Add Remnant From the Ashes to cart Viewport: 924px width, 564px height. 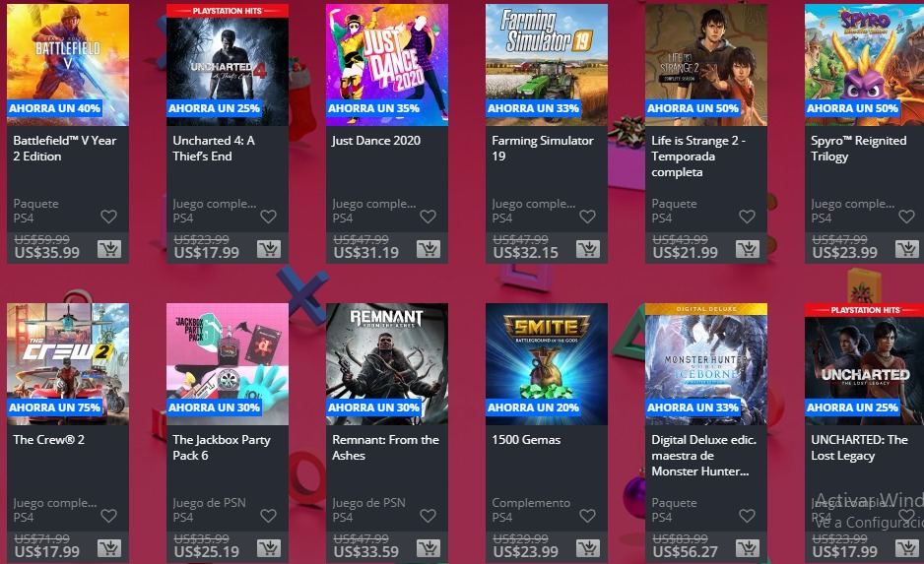(x=429, y=548)
